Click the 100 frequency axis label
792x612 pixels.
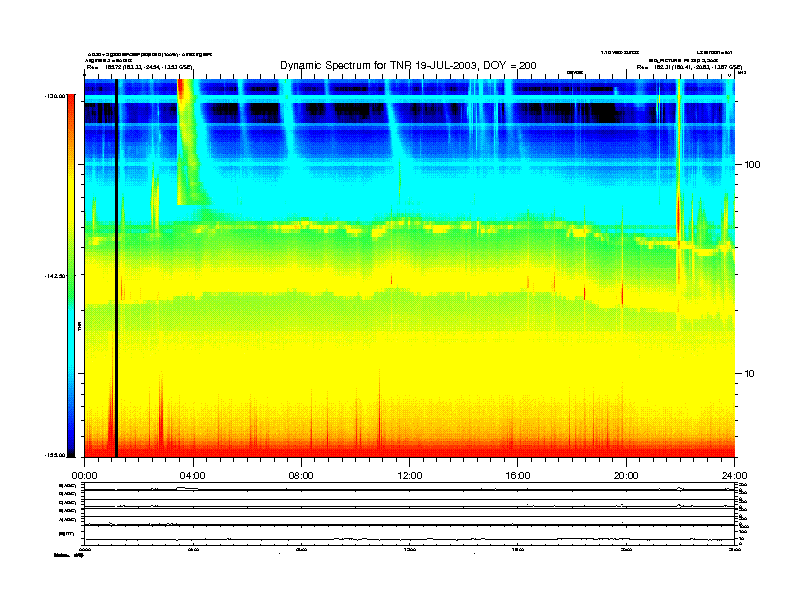752,165
